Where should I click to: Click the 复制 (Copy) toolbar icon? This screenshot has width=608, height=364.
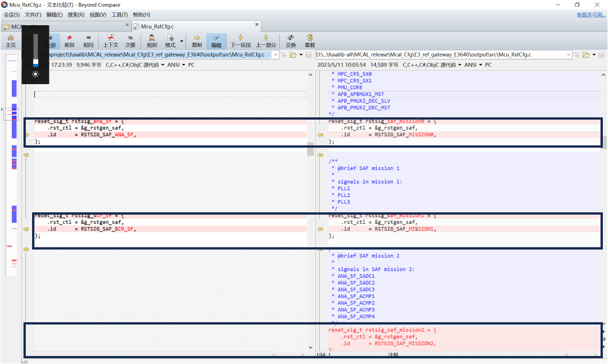click(197, 41)
